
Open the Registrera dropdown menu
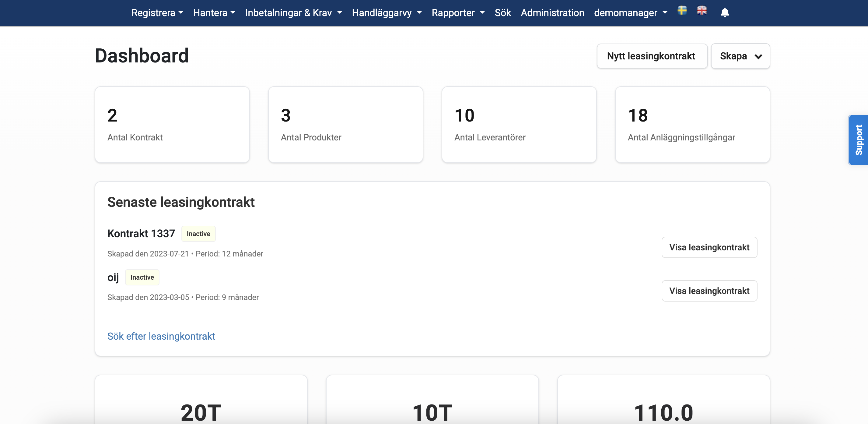(x=157, y=13)
